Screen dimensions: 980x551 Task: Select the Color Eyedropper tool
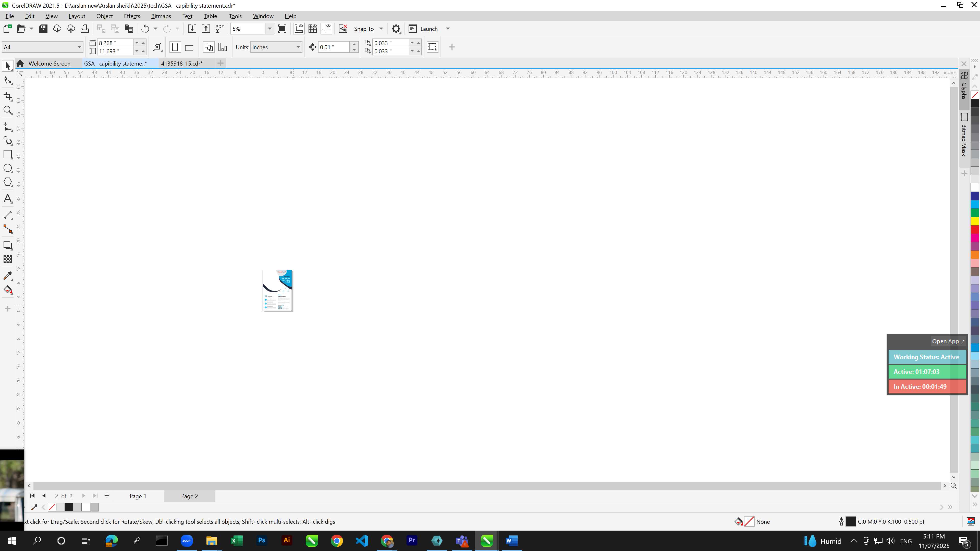[8, 276]
